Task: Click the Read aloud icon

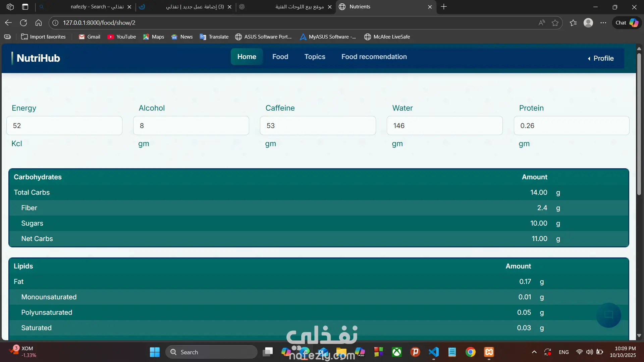Action: point(542,23)
